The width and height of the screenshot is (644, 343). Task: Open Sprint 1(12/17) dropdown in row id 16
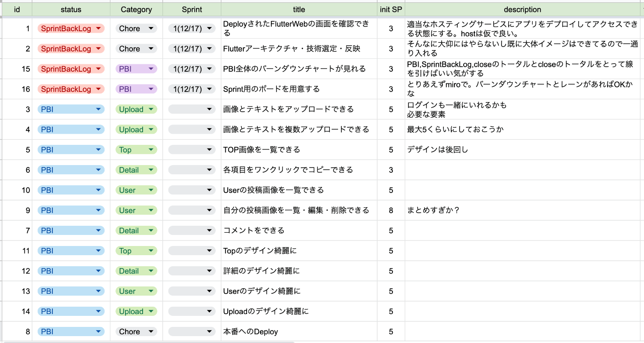tap(192, 89)
